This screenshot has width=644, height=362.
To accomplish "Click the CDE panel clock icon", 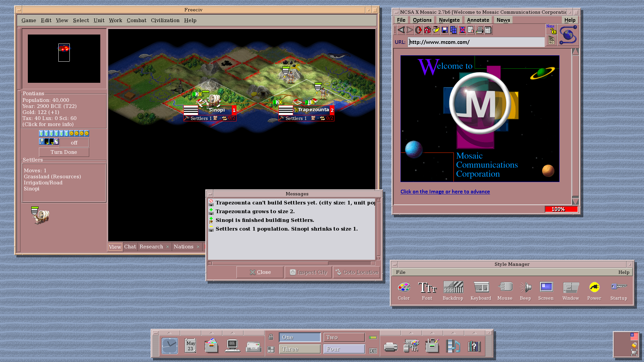I will (x=170, y=346).
